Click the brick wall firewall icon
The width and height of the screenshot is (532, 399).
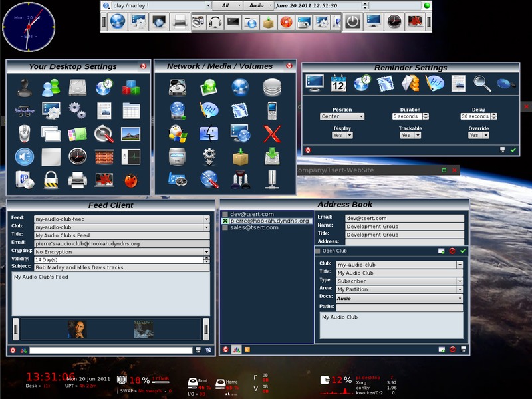pyautogui.click(x=103, y=156)
